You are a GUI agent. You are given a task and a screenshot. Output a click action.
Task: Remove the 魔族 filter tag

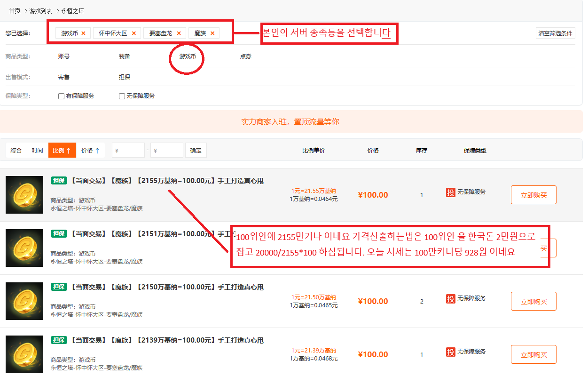[212, 33]
